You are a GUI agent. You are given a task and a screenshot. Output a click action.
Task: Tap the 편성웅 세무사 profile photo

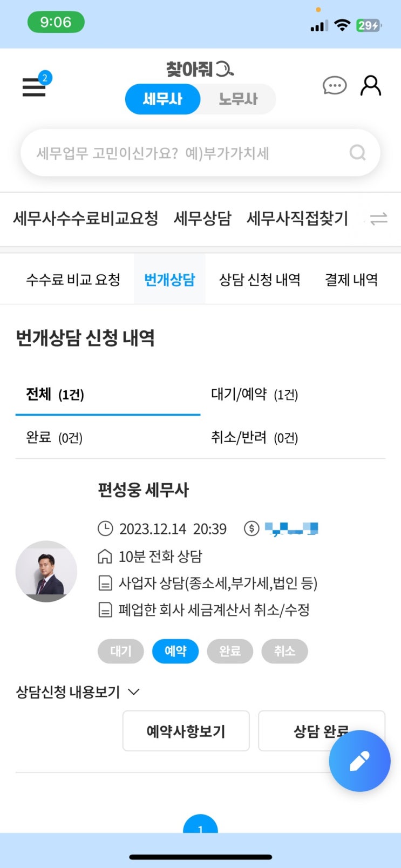coord(46,571)
